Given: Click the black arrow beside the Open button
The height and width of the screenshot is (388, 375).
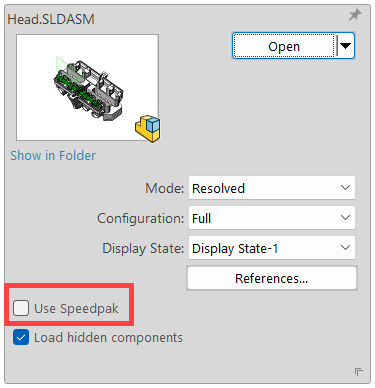Looking at the screenshot, I should [345, 46].
